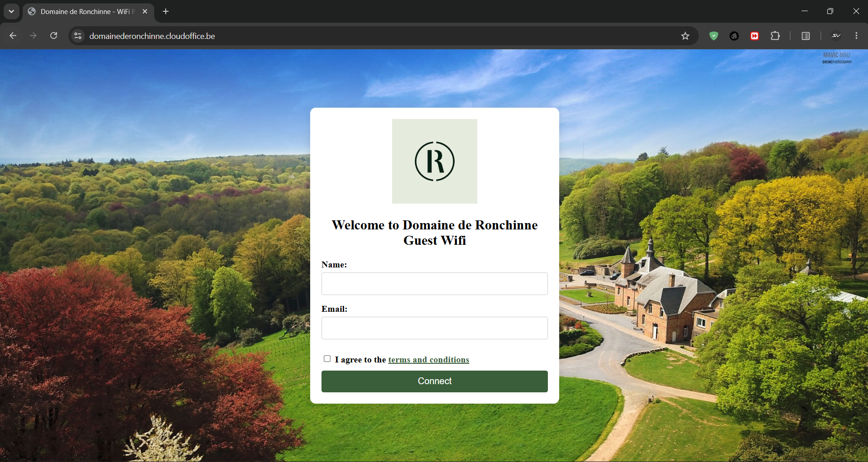868x462 pixels.
Task: Open the Extensions puzzle menu
Action: pyautogui.click(x=775, y=36)
